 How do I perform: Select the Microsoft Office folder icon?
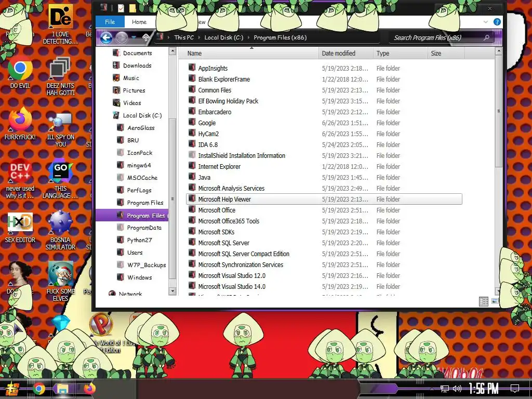192,210
